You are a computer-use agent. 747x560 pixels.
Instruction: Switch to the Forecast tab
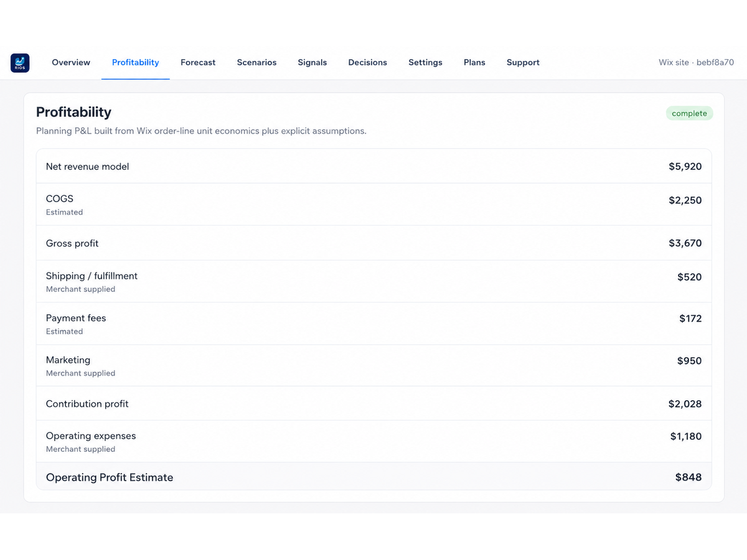tap(198, 62)
